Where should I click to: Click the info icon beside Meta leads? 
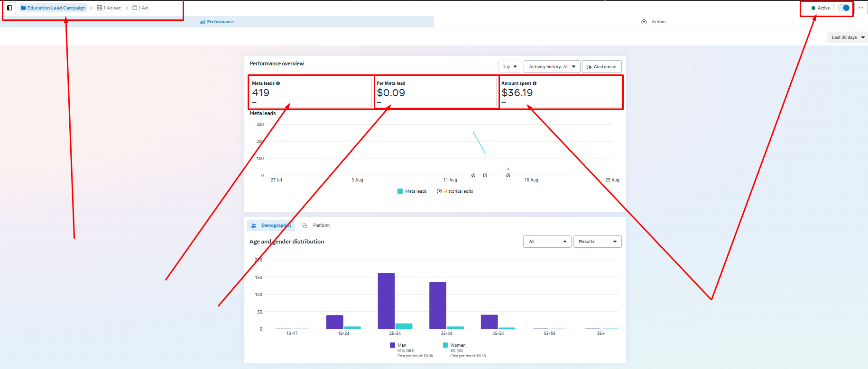coord(278,83)
